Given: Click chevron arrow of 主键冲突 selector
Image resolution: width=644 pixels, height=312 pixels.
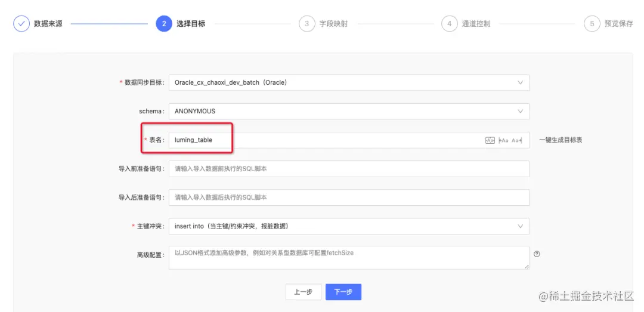Looking at the screenshot, I should [521, 226].
